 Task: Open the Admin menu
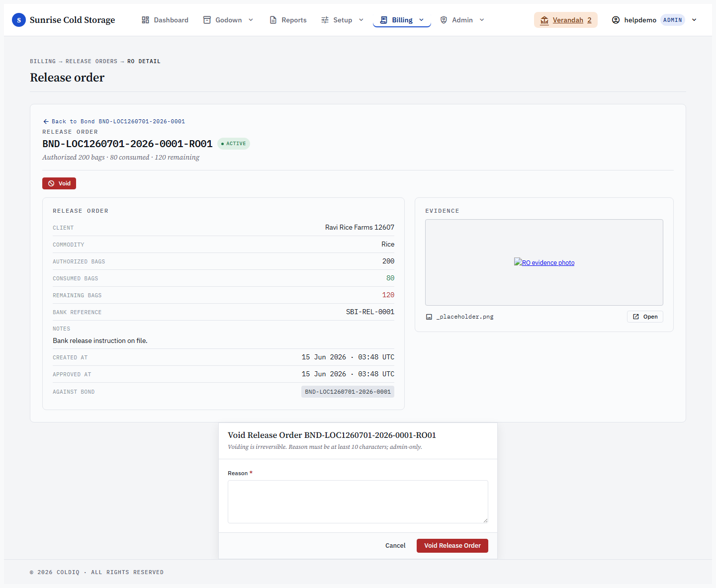coord(462,20)
